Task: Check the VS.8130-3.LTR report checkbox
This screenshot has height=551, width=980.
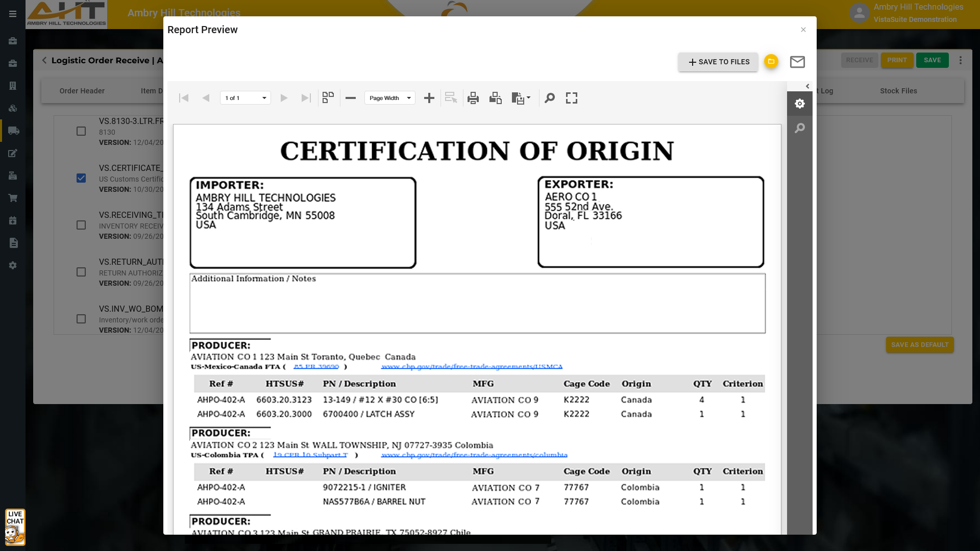Action: [x=81, y=131]
